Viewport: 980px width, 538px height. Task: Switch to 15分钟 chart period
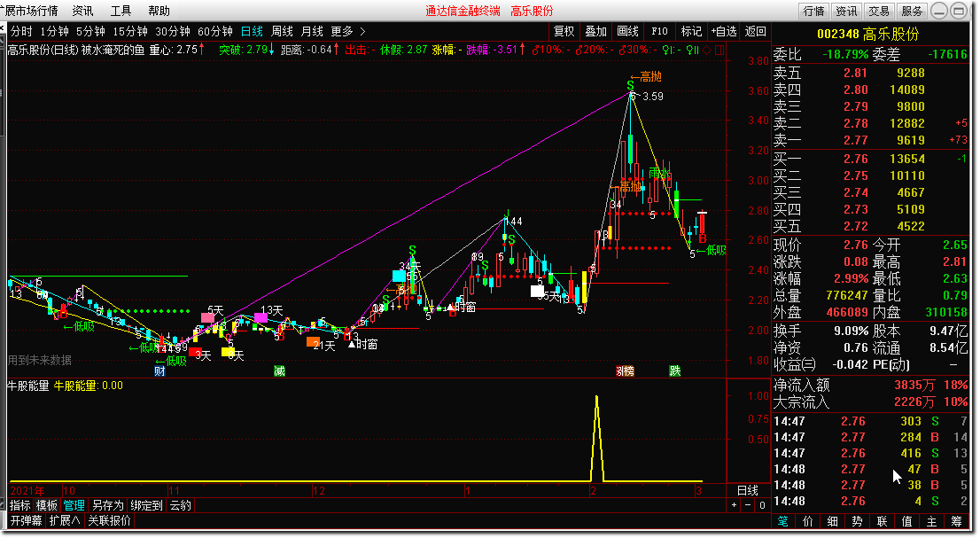click(130, 31)
